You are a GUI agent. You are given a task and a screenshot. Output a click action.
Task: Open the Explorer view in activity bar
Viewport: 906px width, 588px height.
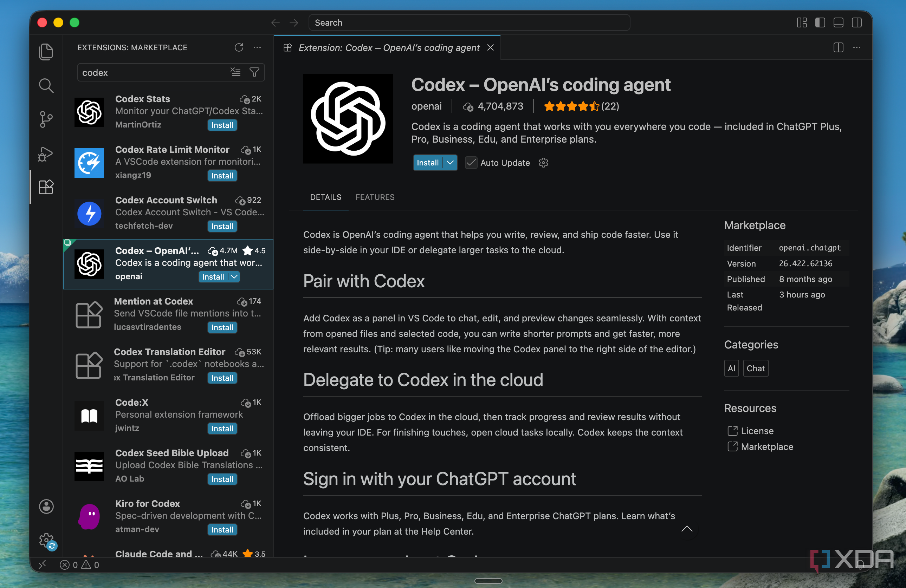(46, 52)
